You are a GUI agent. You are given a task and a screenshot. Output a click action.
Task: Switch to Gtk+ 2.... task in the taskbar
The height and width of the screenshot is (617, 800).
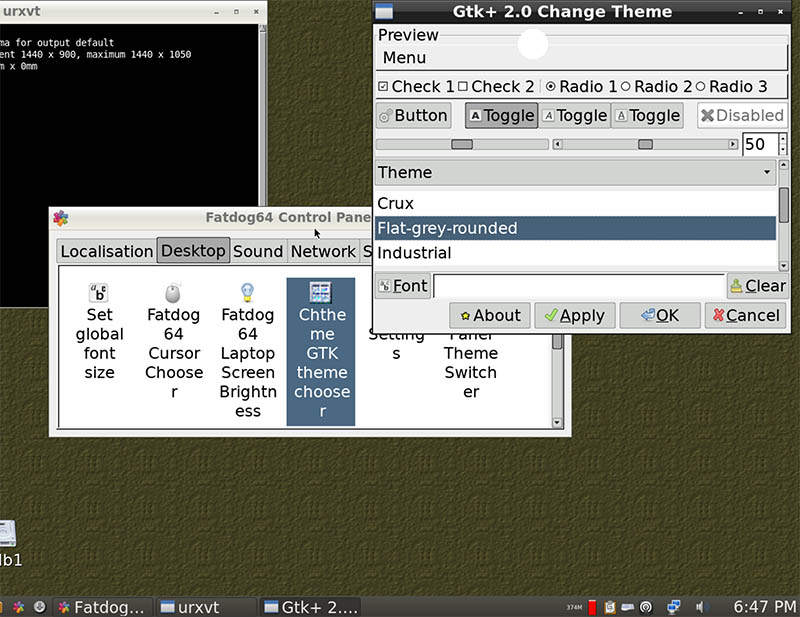click(311, 607)
